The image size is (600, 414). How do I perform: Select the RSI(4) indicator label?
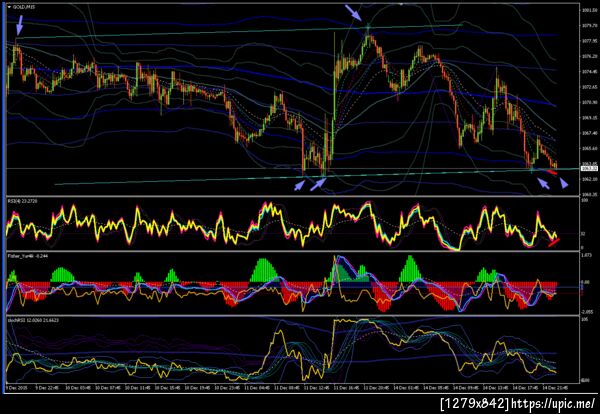(21, 200)
